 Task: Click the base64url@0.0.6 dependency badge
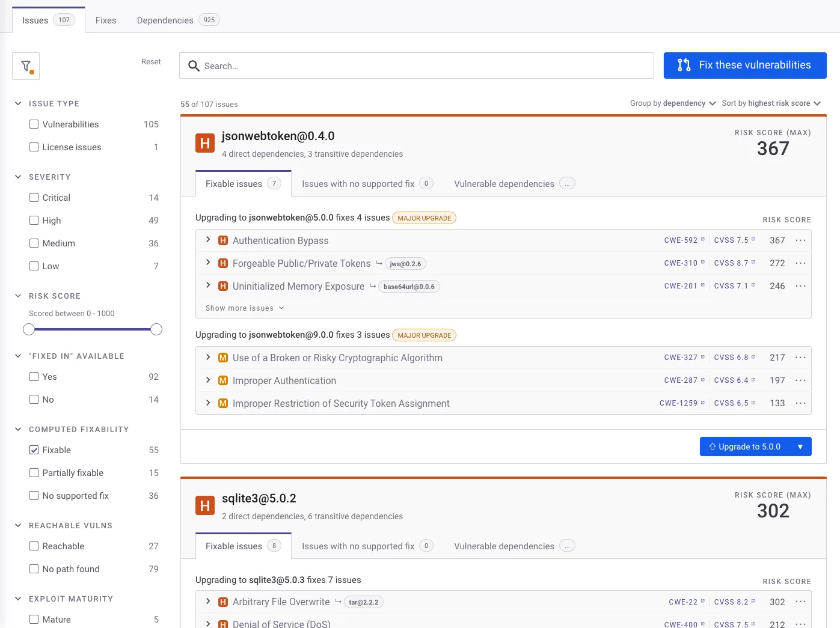click(409, 286)
